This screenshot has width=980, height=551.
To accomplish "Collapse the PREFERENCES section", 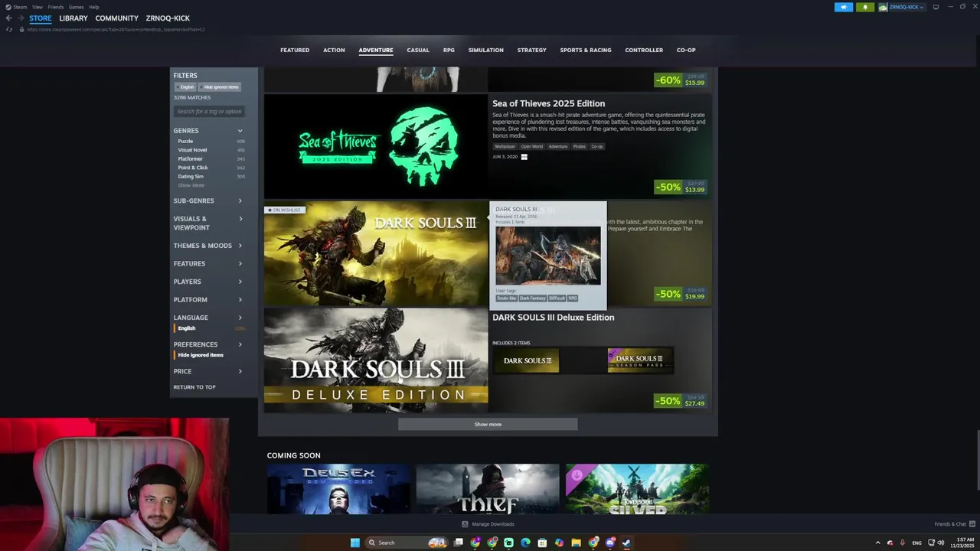I will pos(208,344).
